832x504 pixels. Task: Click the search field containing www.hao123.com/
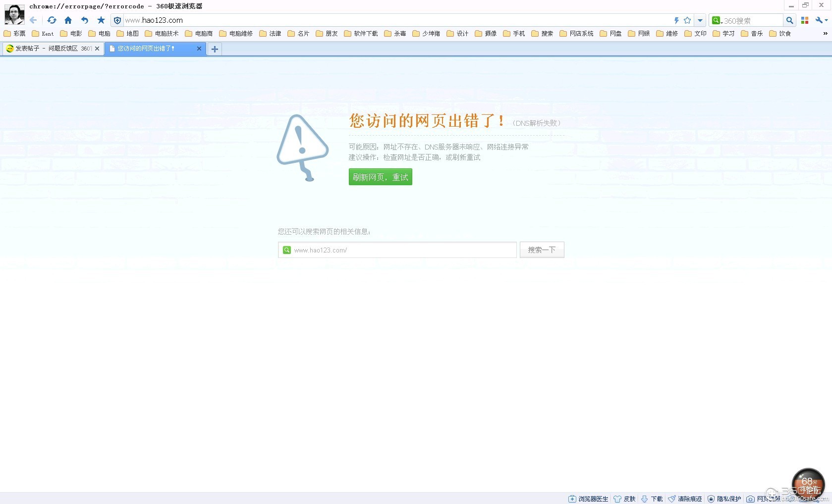[397, 250]
